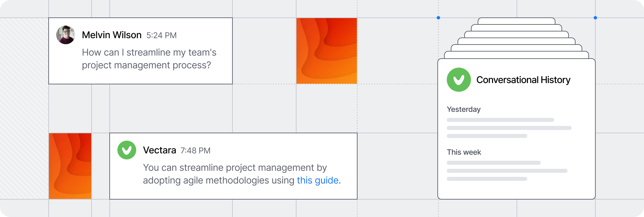644x217 pixels.
Task: Click Melvin Wilson's profile avatar
Action: [66, 35]
